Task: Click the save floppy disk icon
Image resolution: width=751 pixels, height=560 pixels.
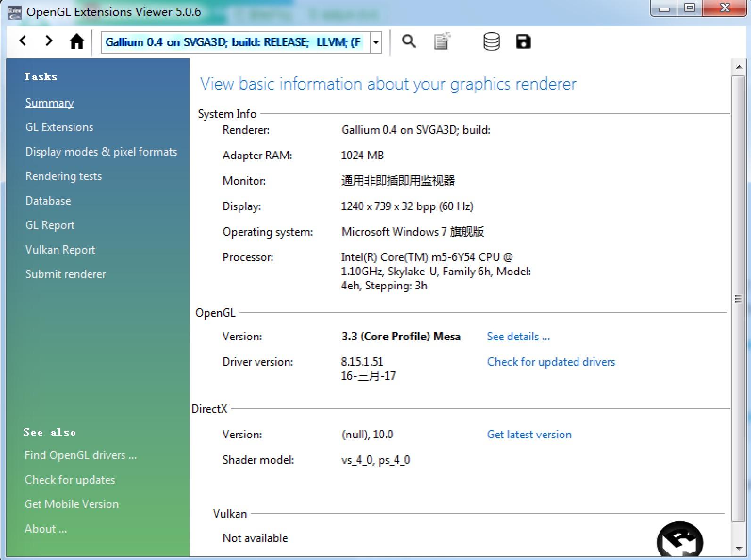Action: click(523, 41)
